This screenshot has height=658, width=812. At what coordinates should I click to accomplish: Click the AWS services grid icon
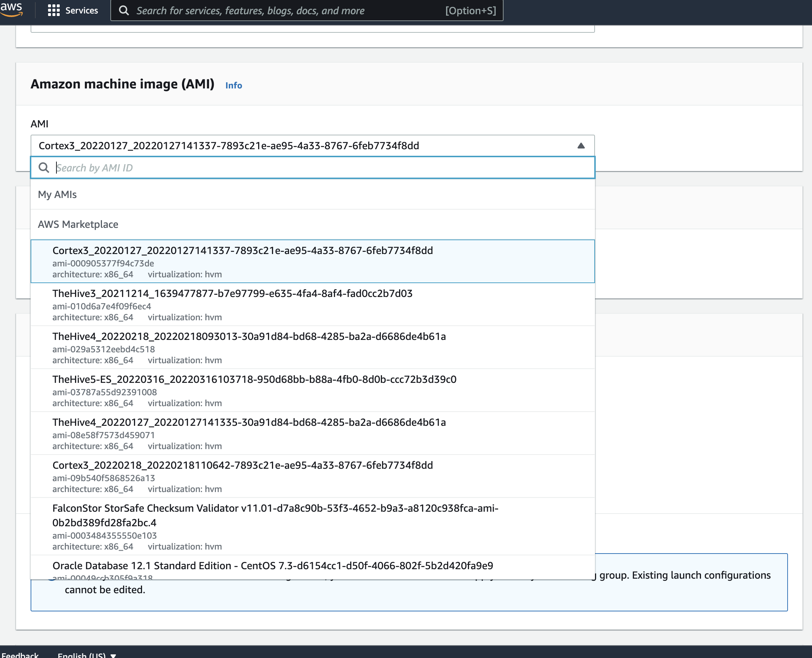point(53,10)
